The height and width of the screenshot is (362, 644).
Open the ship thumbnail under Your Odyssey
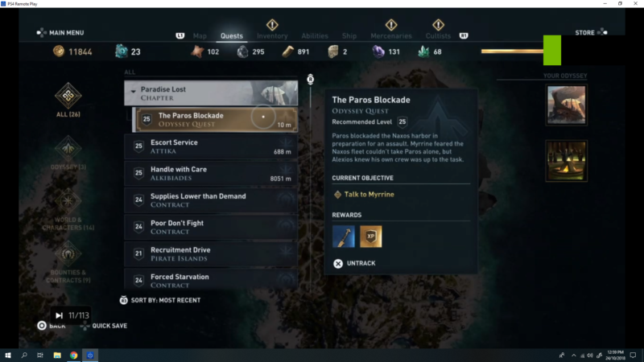pyautogui.click(x=567, y=105)
